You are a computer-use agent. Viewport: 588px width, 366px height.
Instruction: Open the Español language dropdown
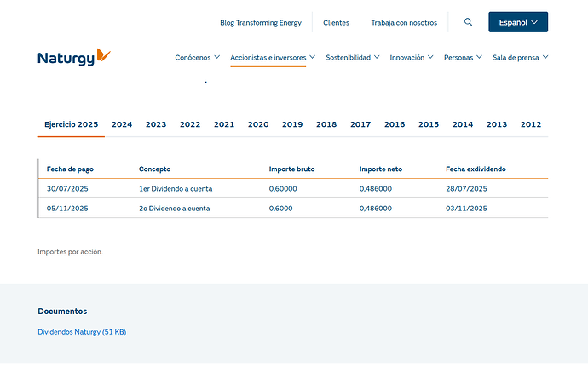(517, 22)
